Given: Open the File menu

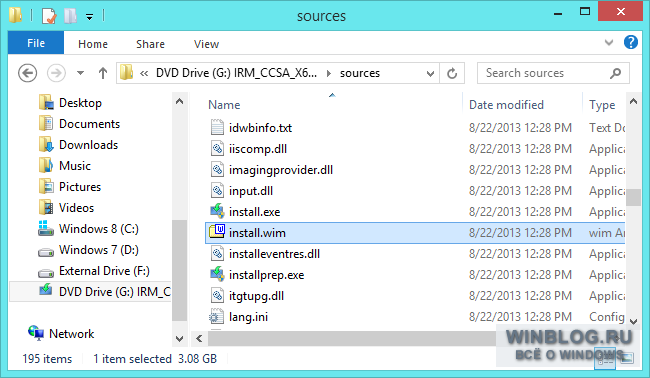Looking at the screenshot, I should [x=36, y=43].
